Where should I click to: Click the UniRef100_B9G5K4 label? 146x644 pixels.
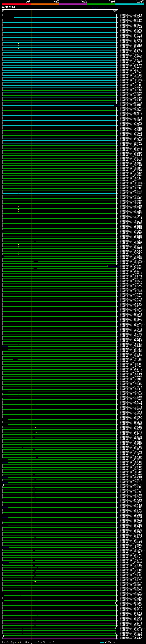(131, 45)
